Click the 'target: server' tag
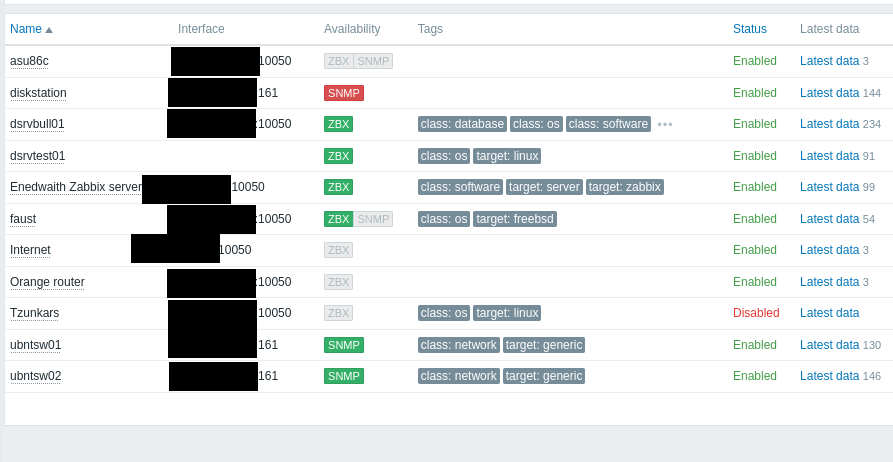 544,187
